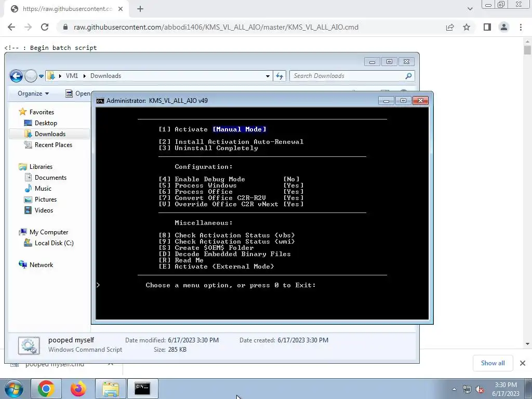Click the network tray icon
Screen dimensions: 532x399
pos(467,389)
